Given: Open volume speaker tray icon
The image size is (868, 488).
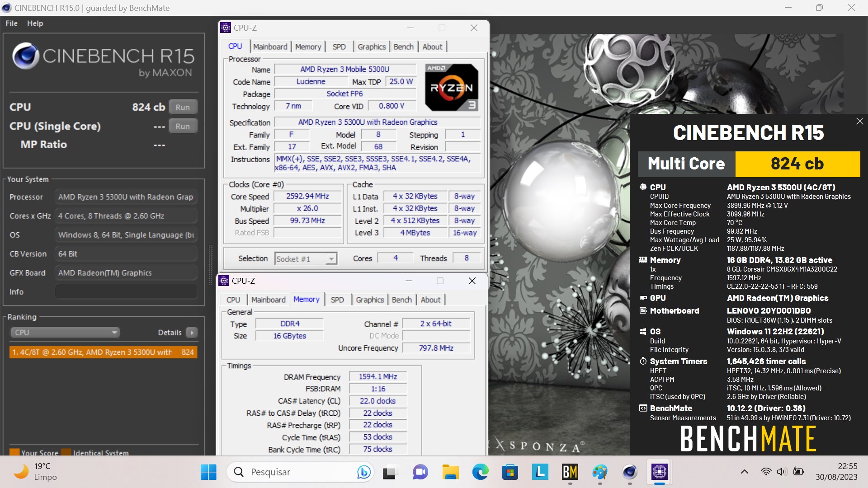Looking at the screenshot, I should pyautogui.click(x=782, y=472).
